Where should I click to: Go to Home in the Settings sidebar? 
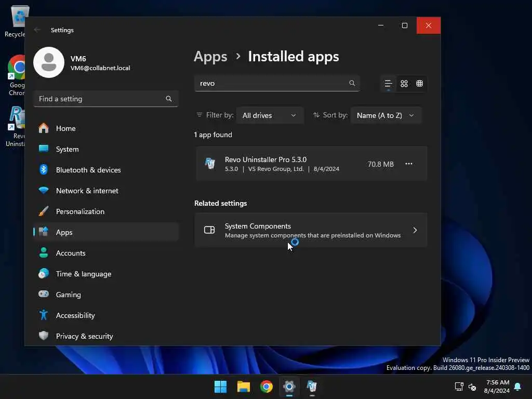tap(106, 128)
